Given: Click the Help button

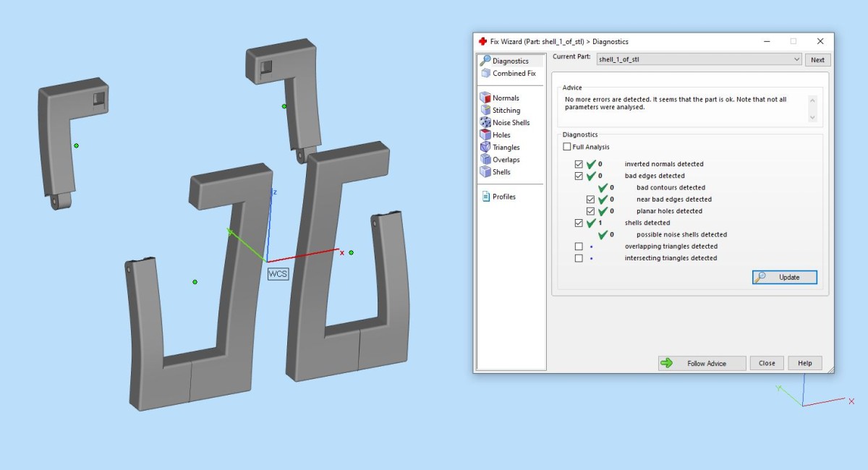Looking at the screenshot, I should [805, 364].
